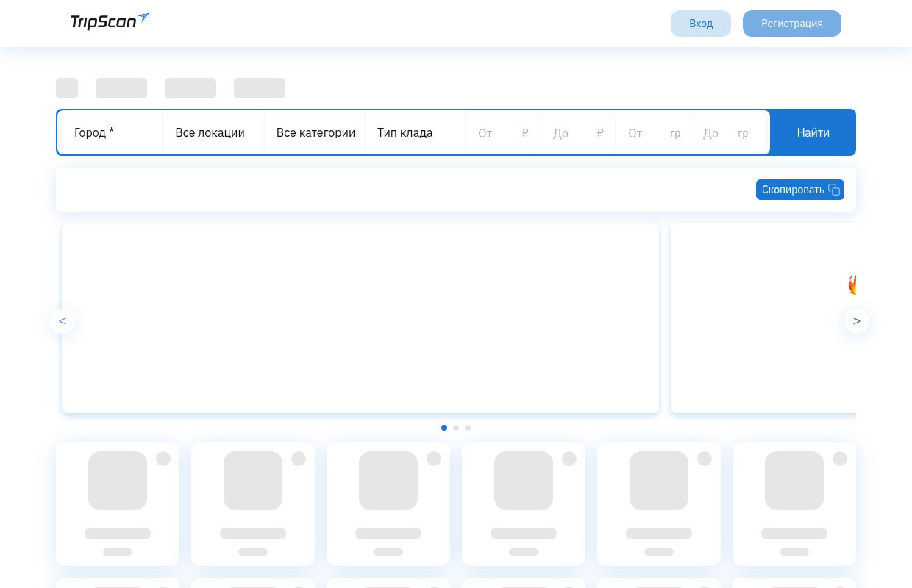
Task: Click the flame icon on second banner
Action: click(852, 284)
